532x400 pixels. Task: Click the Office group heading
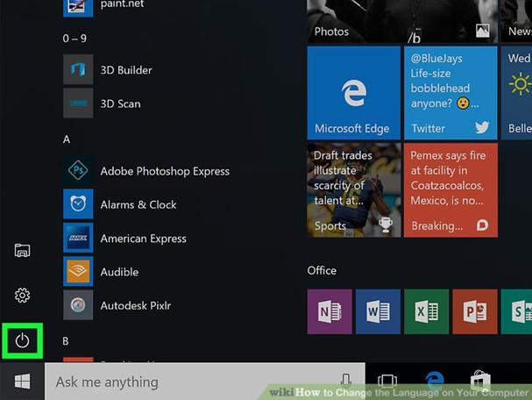322,271
